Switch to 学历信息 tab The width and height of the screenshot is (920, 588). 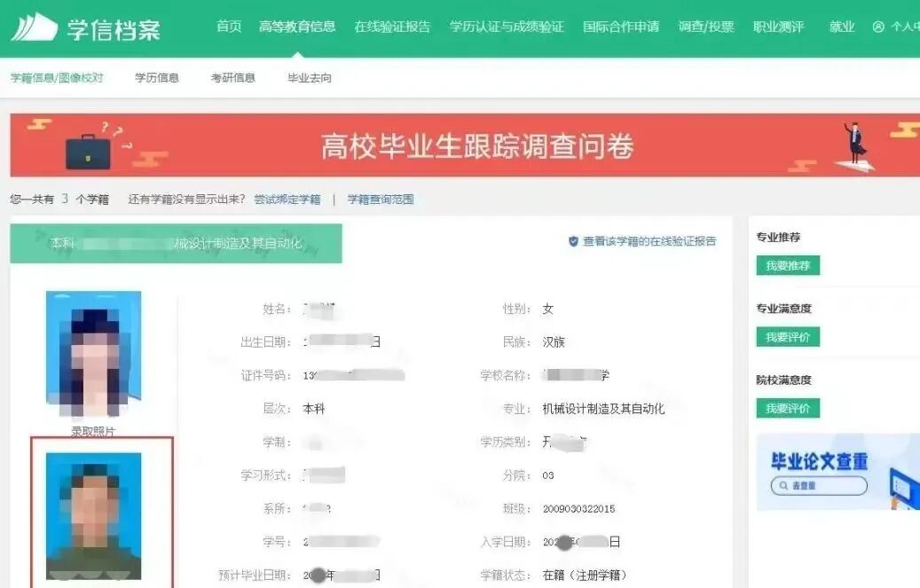pyautogui.click(x=157, y=77)
